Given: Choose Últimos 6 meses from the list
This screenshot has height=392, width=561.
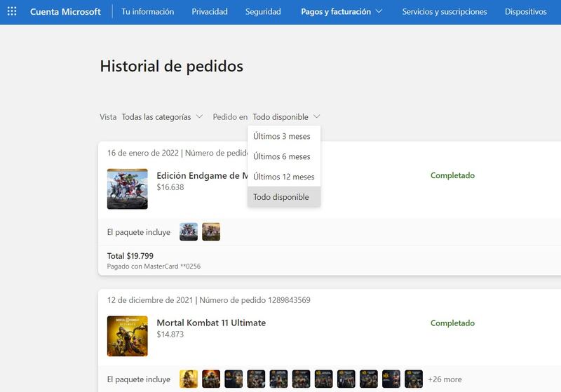Looking at the screenshot, I should (x=282, y=156).
